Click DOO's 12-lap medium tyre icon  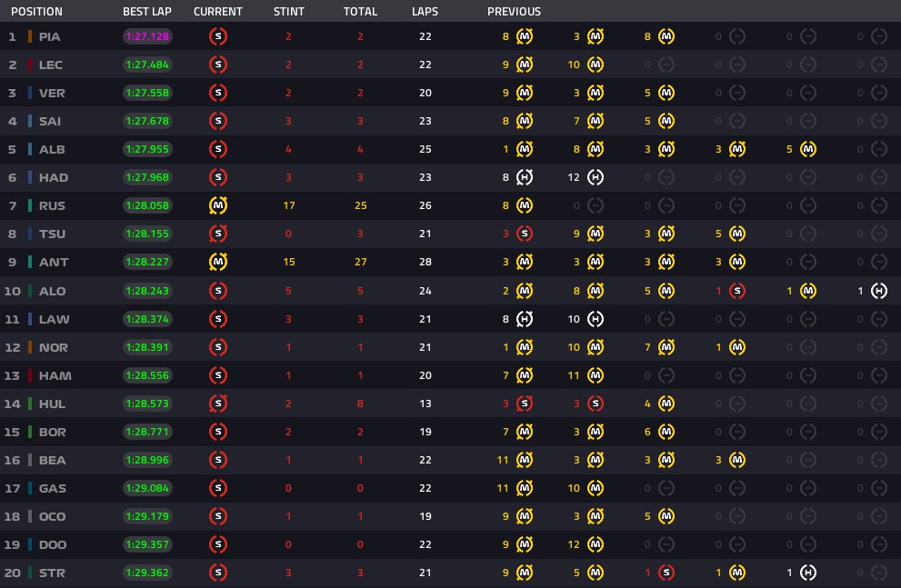(x=596, y=543)
